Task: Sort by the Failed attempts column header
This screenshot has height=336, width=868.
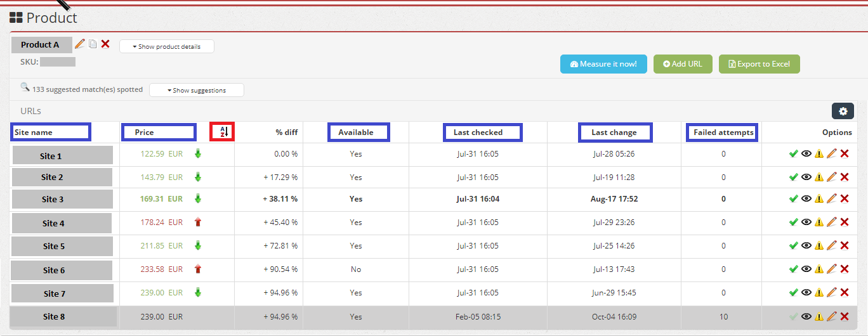Action: point(723,132)
